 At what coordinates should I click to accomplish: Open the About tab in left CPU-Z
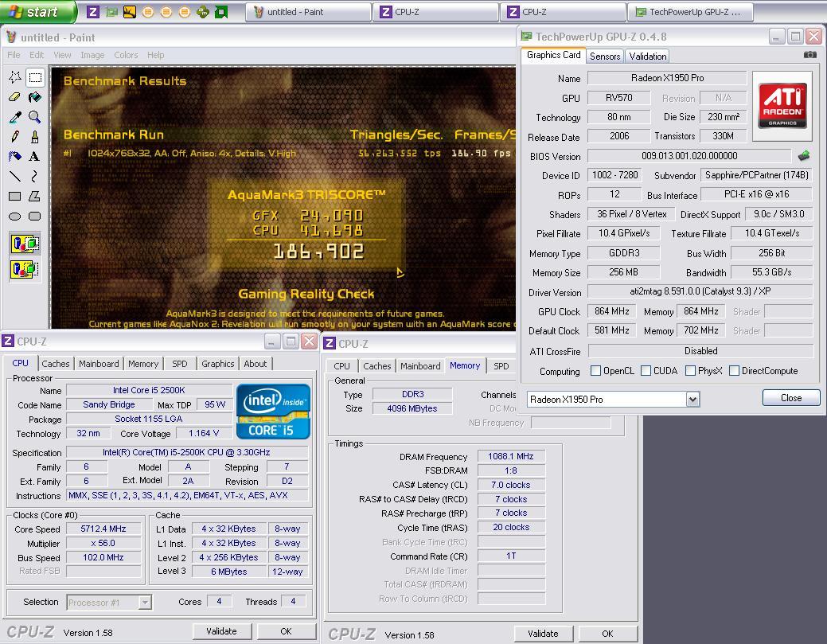click(256, 364)
